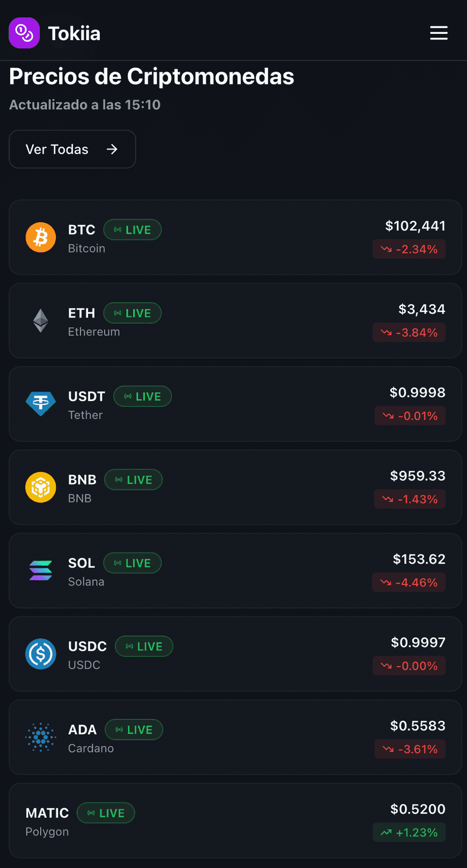Click the Tether USDT icon
467x868 pixels.
point(41,404)
